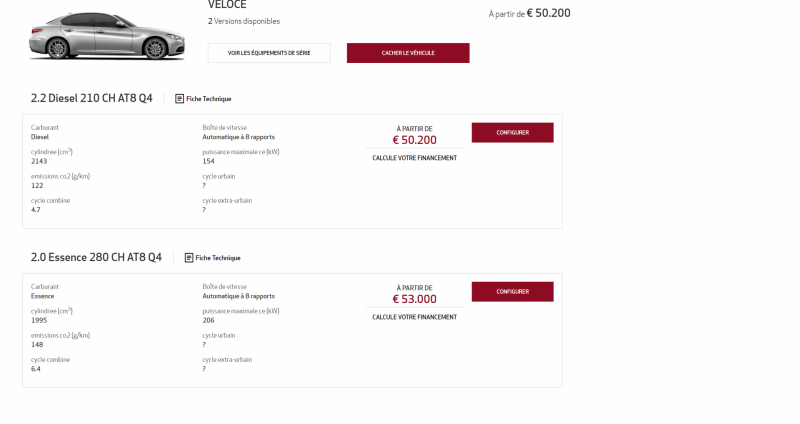Collapse versions with Cacher le véhicule

pos(408,53)
